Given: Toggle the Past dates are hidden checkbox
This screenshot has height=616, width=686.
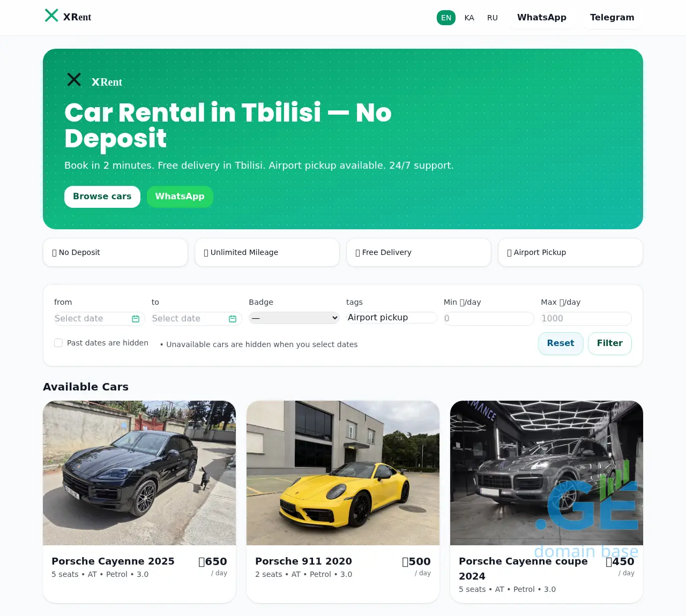Looking at the screenshot, I should tap(58, 343).
